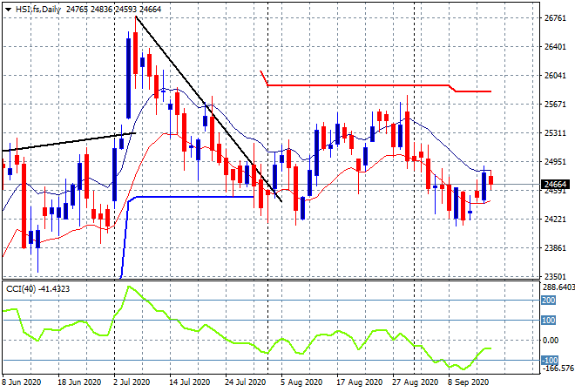Image resolution: width=575 pixels, height=392 pixels.
Task: Select the green CCI indicator line
Action: click(247, 343)
